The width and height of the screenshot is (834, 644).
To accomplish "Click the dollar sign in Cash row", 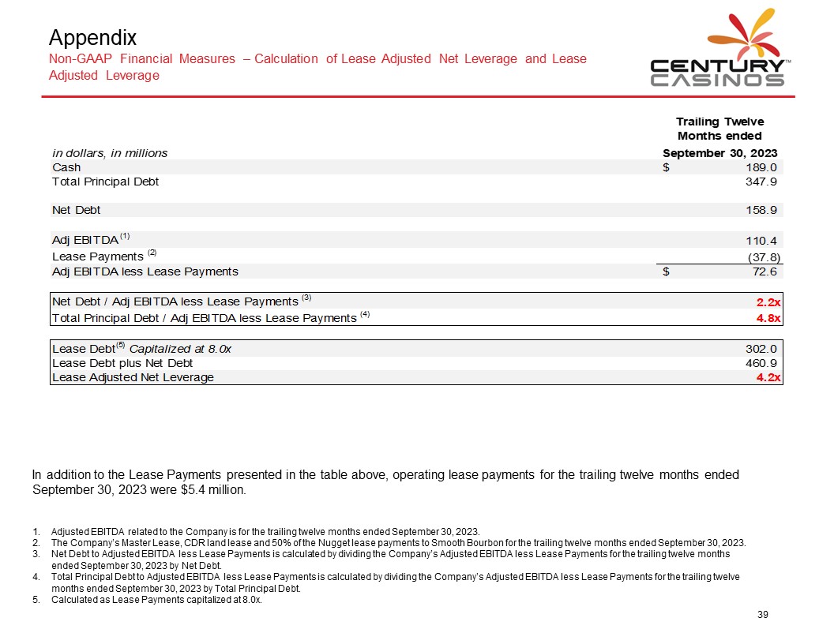I will coord(666,167).
